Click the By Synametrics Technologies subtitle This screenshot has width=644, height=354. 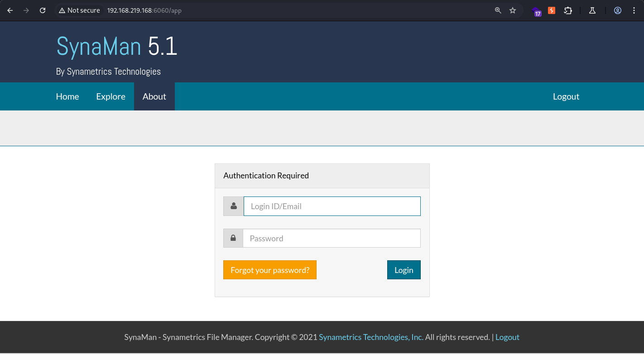(108, 72)
